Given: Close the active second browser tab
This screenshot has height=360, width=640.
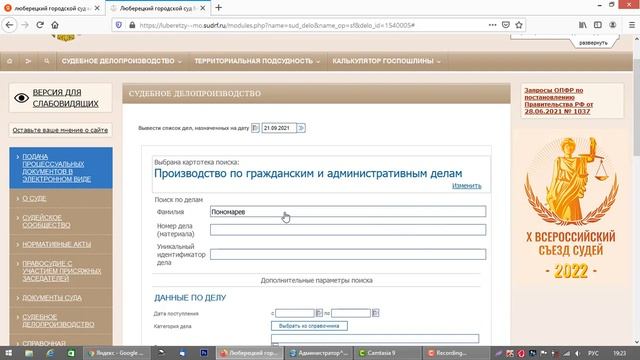Looking at the screenshot, I should (x=202, y=8).
